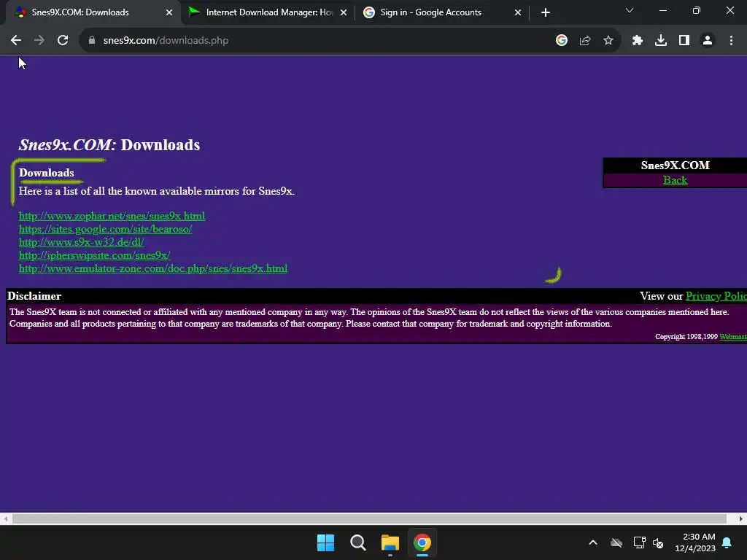Click the Chrome icon in the taskbar
Viewport: 747px width, 560px height.
pos(422,542)
